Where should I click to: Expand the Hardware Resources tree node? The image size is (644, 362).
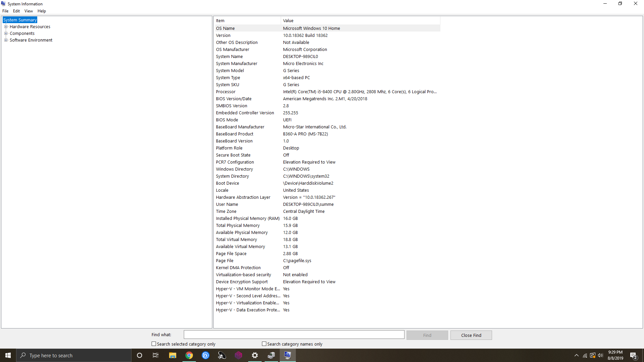point(6,27)
